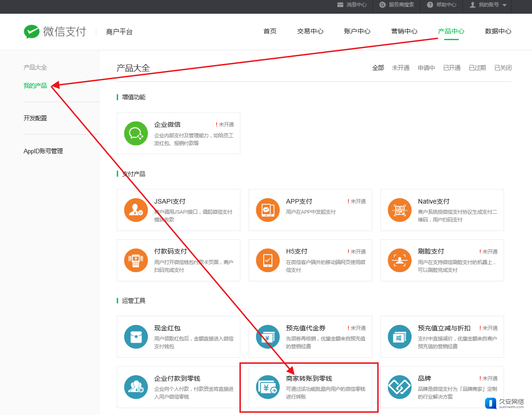
Task: Click the JSAPI支付 orange icon
Action: 136,210
